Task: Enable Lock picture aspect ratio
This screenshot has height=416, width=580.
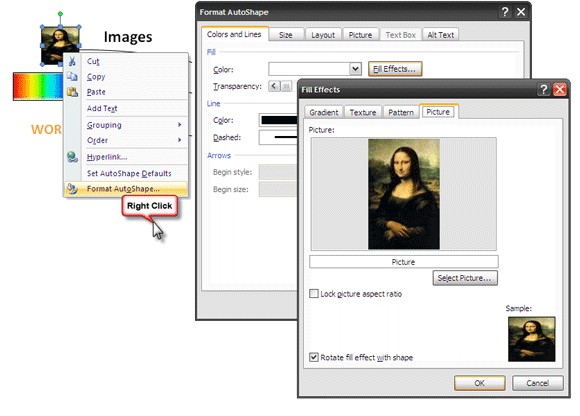Action: [x=314, y=294]
